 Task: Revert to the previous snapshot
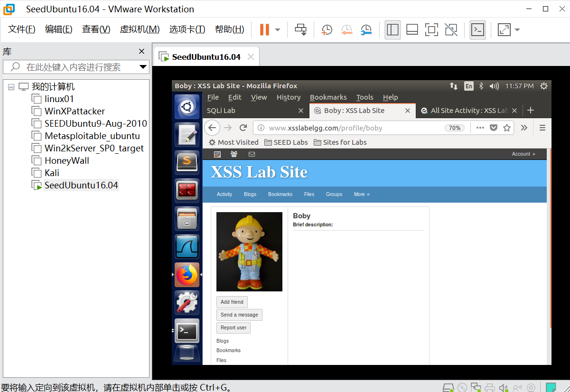tap(347, 29)
